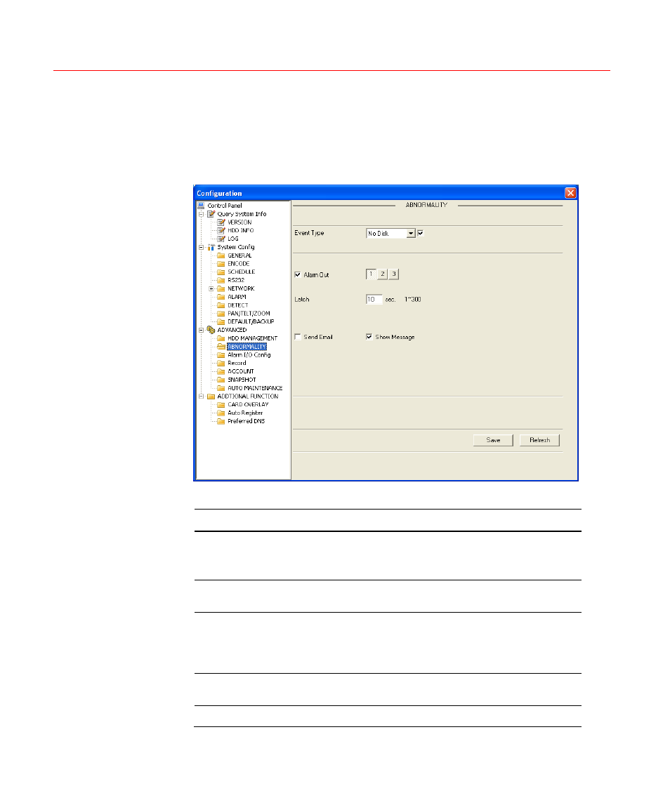
Task: Click the SCHEDULE folder icon
Action: 221,272
